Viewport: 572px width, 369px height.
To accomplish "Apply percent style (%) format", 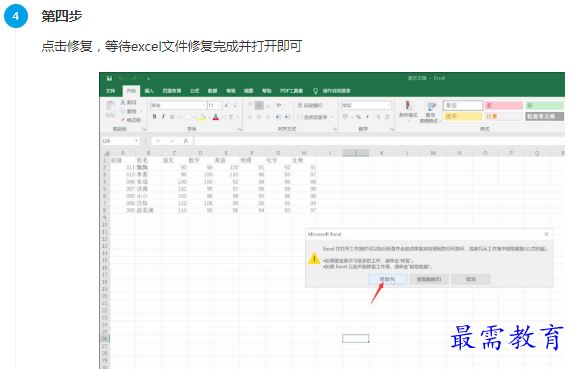I will [359, 117].
